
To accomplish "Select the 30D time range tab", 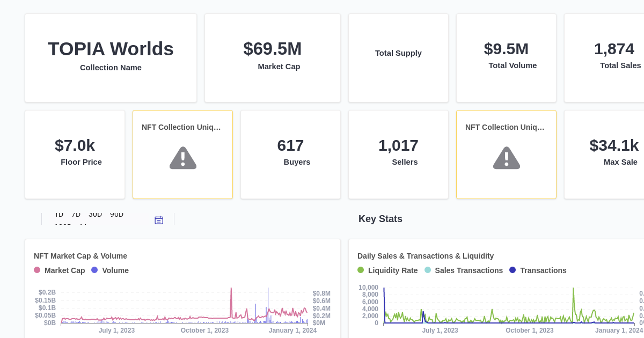I will click(96, 214).
